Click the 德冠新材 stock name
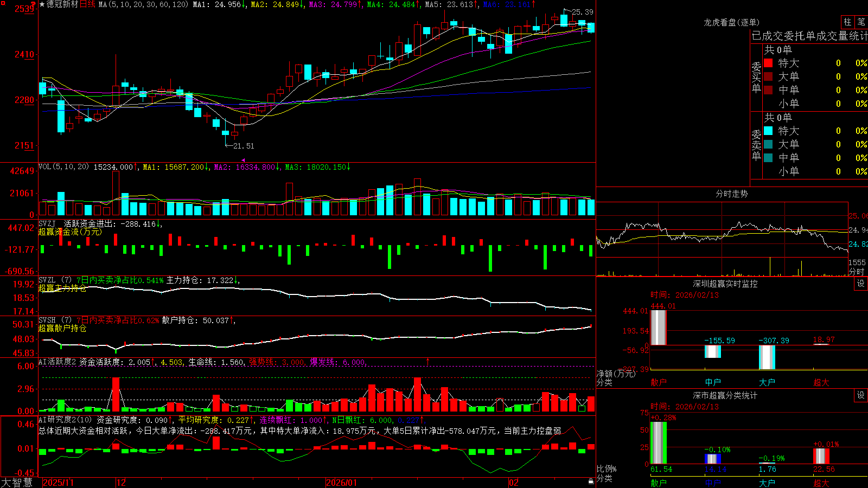Image resolution: width=868 pixels, height=488 pixels. click(x=62, y=4)
